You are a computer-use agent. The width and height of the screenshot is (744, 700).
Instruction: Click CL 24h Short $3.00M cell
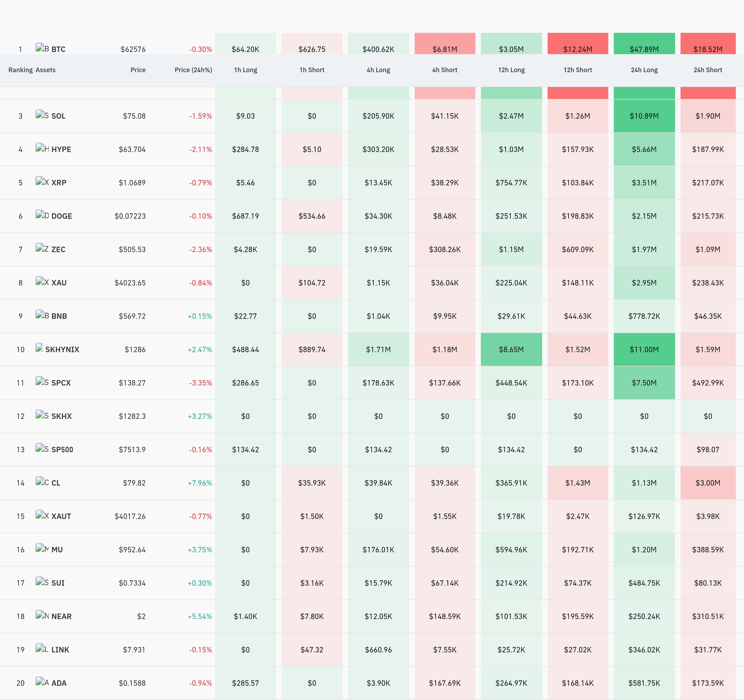(708, 483)
